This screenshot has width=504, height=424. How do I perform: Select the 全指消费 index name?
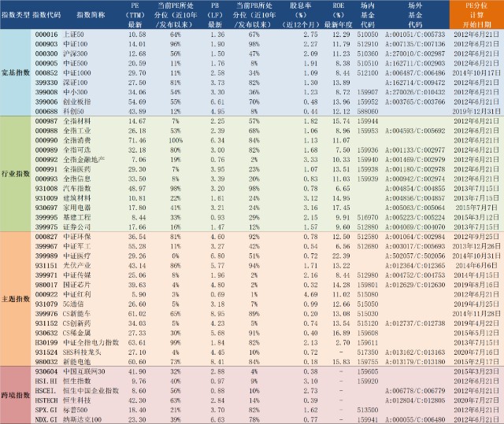[x=77, y=140]
